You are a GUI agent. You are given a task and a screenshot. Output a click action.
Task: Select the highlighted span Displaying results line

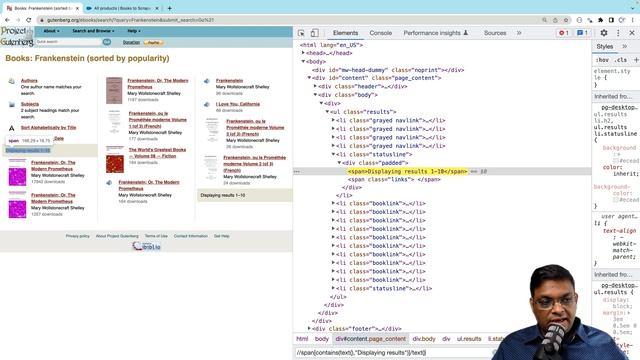click(x=407, y=171)
